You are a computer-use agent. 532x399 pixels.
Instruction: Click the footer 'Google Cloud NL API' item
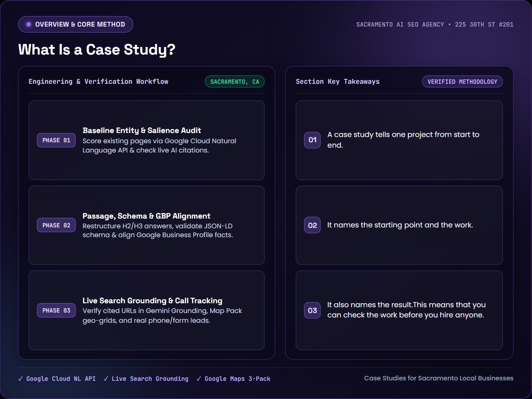click(x=57, y=379)
